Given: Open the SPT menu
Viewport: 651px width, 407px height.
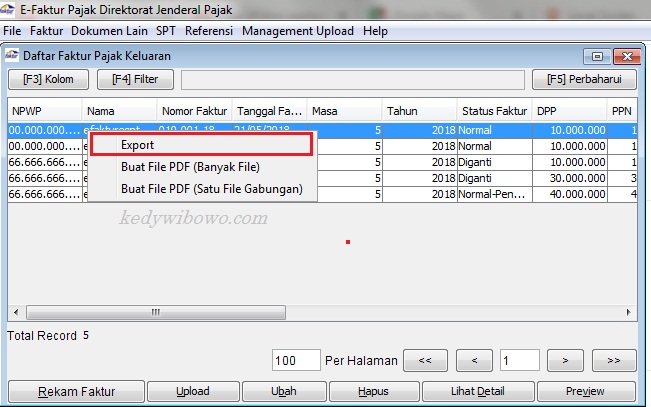Looking at the screenshot, I should [166, 31].
